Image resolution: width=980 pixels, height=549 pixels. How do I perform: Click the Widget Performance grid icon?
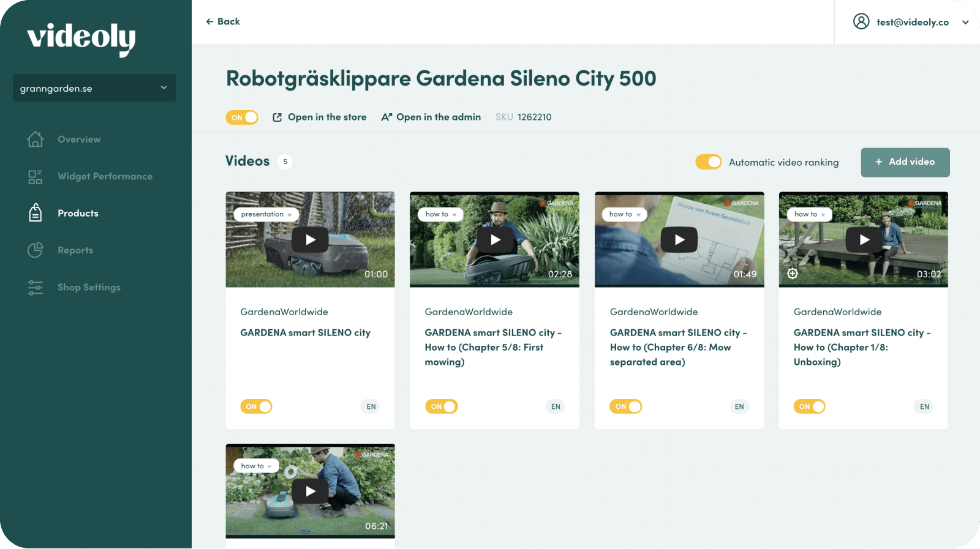point(36,177)
